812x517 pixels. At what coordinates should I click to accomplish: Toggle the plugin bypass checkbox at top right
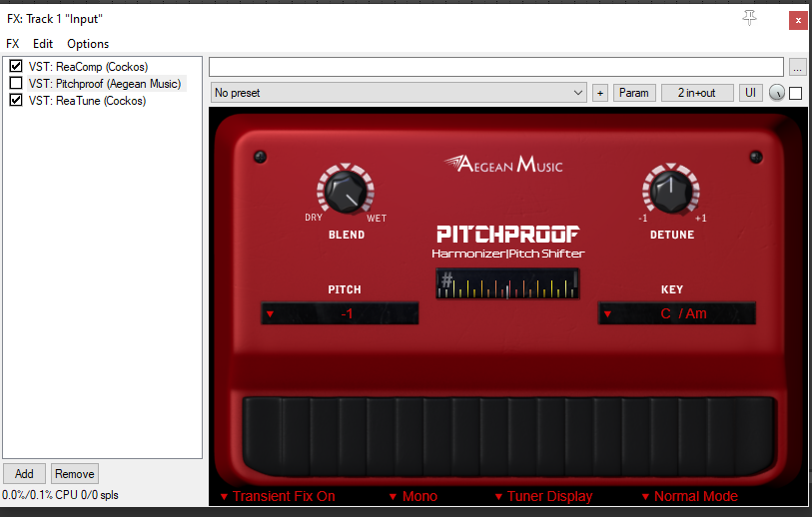(796, 93)
